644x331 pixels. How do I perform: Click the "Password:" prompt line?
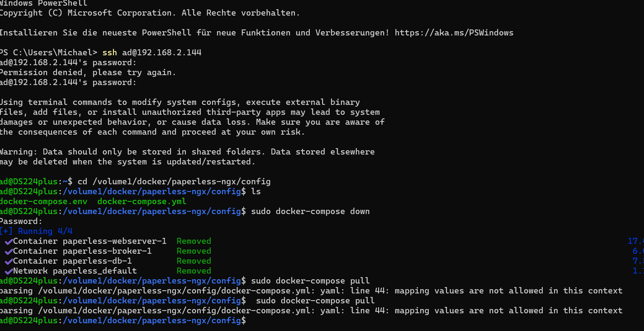[x=21, y=221]
